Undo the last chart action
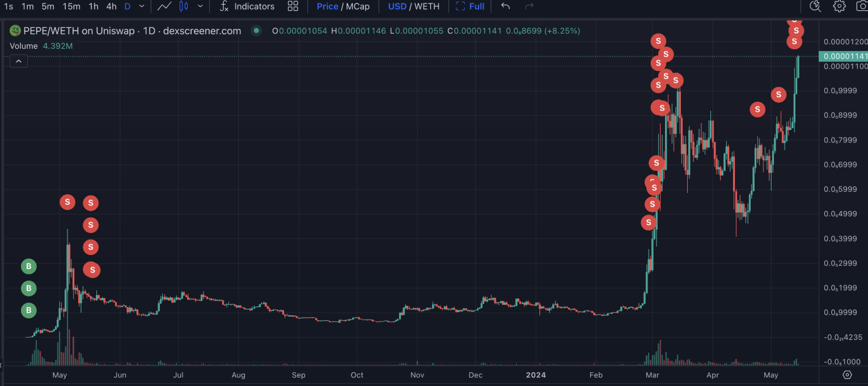The height and width of the screenshot is (386, 868). pos(506,6)
